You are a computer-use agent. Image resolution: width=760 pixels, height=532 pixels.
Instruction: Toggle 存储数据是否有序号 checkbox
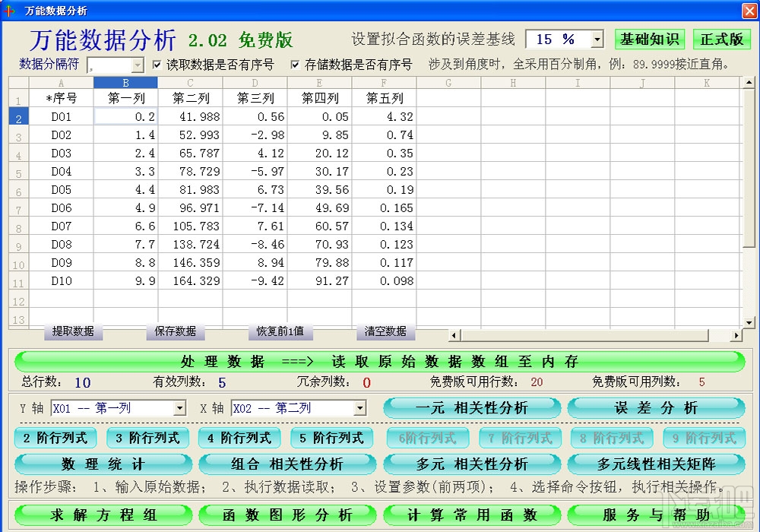pos(295,65)
